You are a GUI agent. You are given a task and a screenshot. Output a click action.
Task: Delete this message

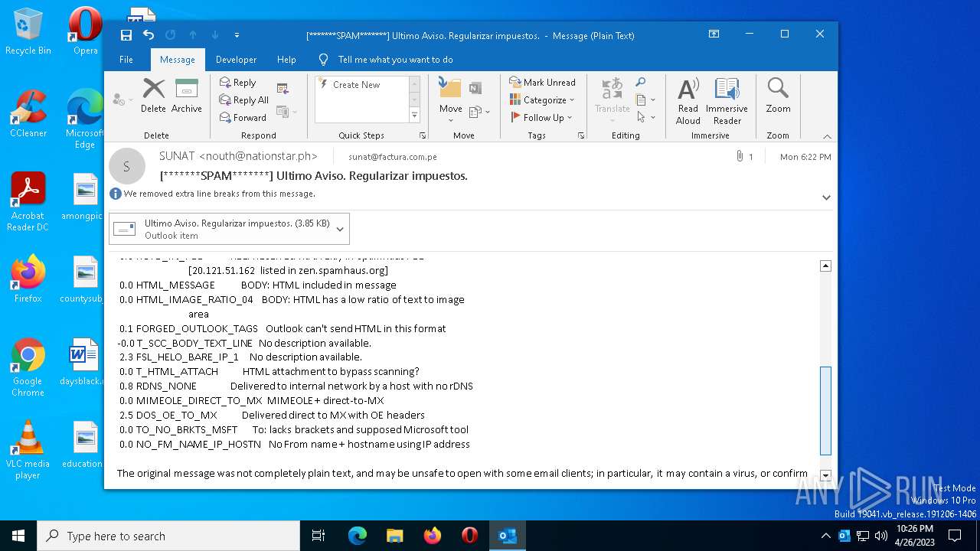pyautogui.click(x=153, y=96)
